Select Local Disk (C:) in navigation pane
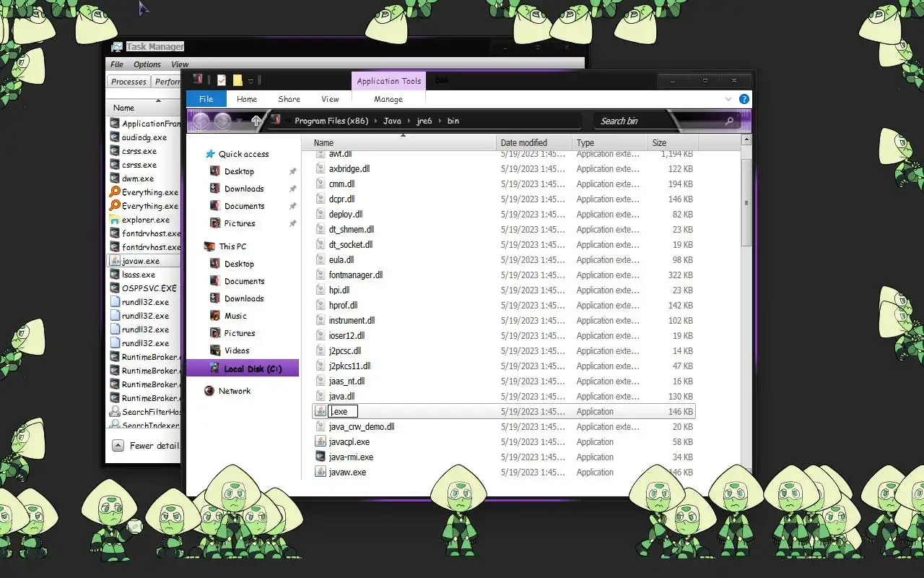The width and height of the screenshot is (924, 578). pyautogui.click(x=243, y=368)
